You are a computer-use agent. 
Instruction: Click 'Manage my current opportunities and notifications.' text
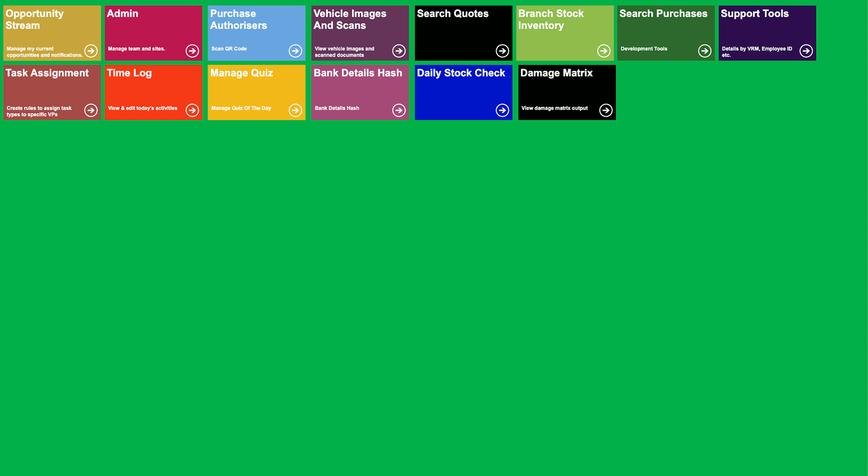(44, 52)
